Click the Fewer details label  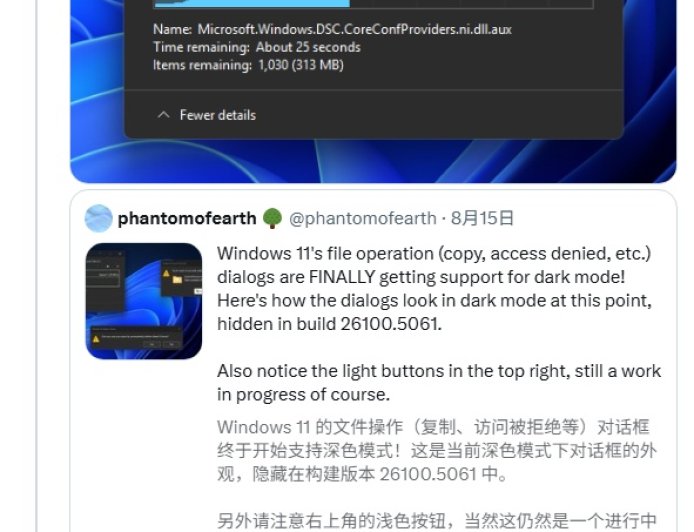pyautogui.click(x=218, y=115)
